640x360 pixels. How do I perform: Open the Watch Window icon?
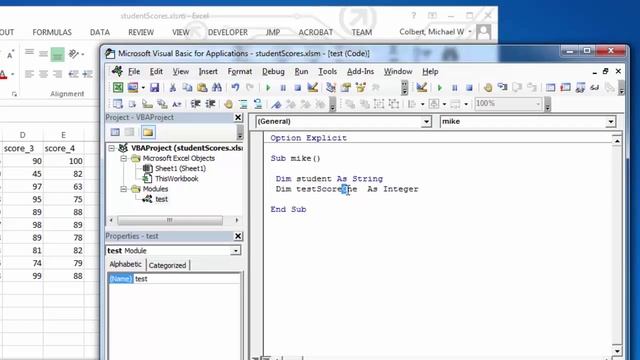[580, 87]
